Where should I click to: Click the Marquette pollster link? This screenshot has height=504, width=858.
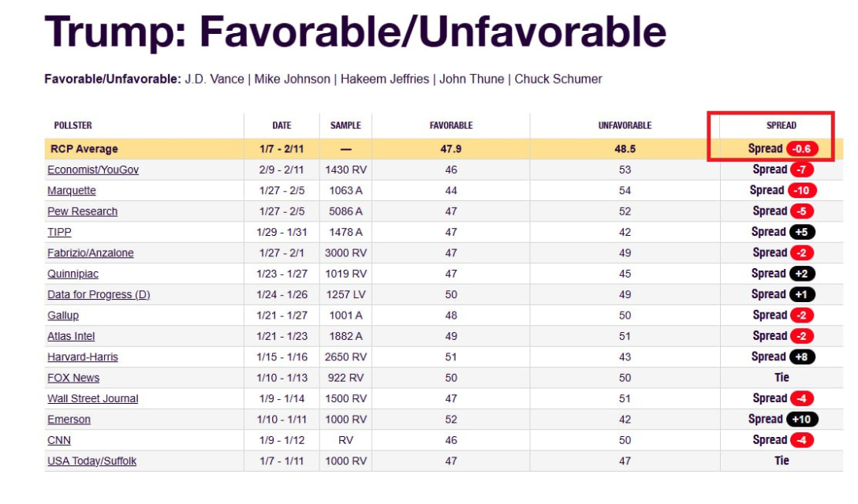pyautogui.click(x=72, y=191)
